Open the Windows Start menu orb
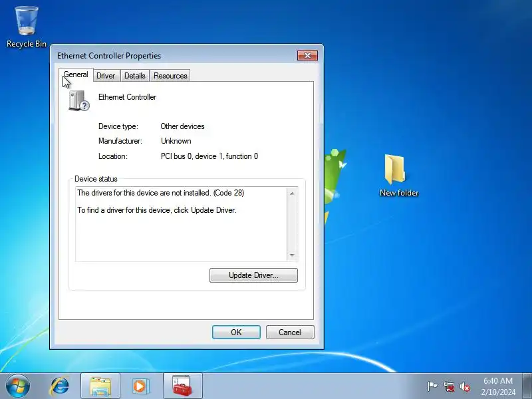The image size is (532, 399). point(18,386)
